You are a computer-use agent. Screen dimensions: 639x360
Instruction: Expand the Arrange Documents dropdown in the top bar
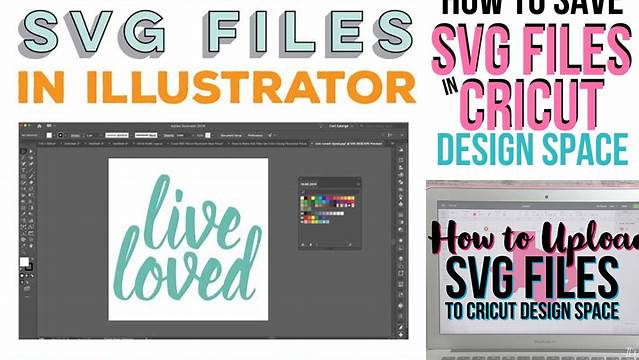coord(50,126)
